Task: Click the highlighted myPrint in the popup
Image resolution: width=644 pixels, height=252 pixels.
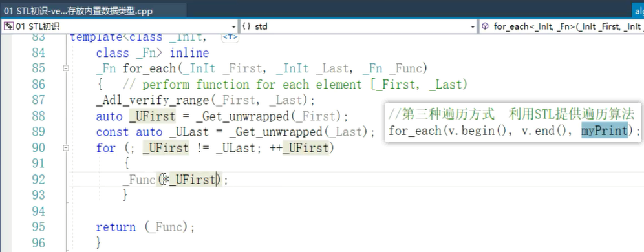Action: tap(605, 131)
